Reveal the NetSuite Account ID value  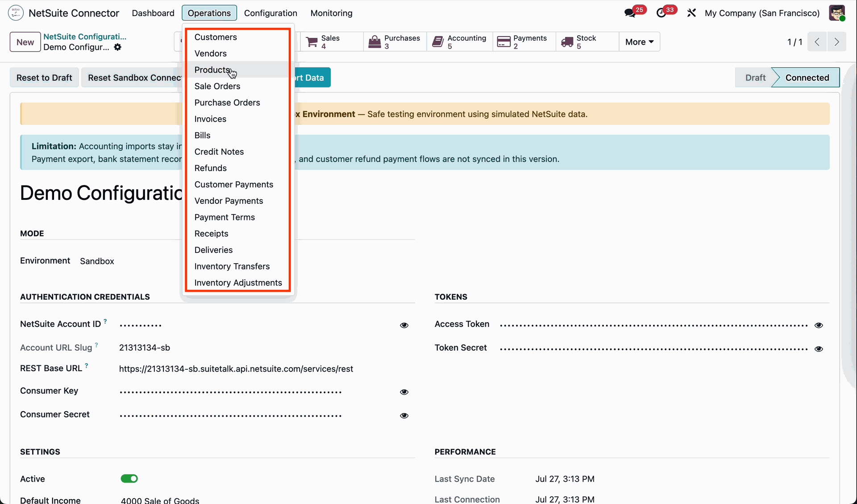pos(404,325)
